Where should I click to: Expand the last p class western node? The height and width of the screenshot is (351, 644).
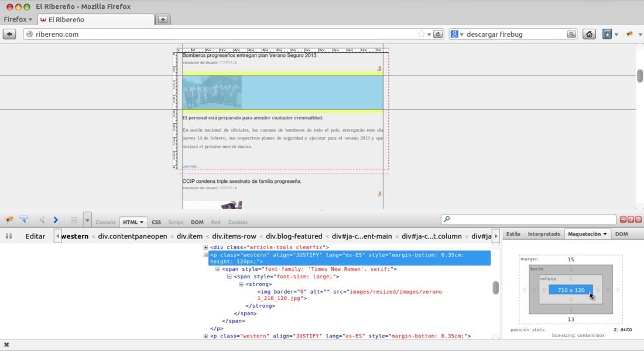pyautogui.click(x=205, y=336)
